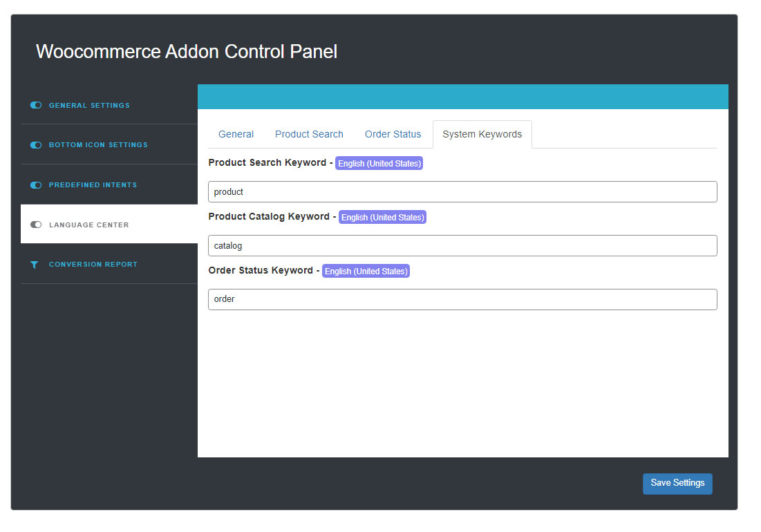Click the Order Status Keyword input field
Image resolution: width=761 pixels, height=532 pixels.
click(x=462, y=299)
